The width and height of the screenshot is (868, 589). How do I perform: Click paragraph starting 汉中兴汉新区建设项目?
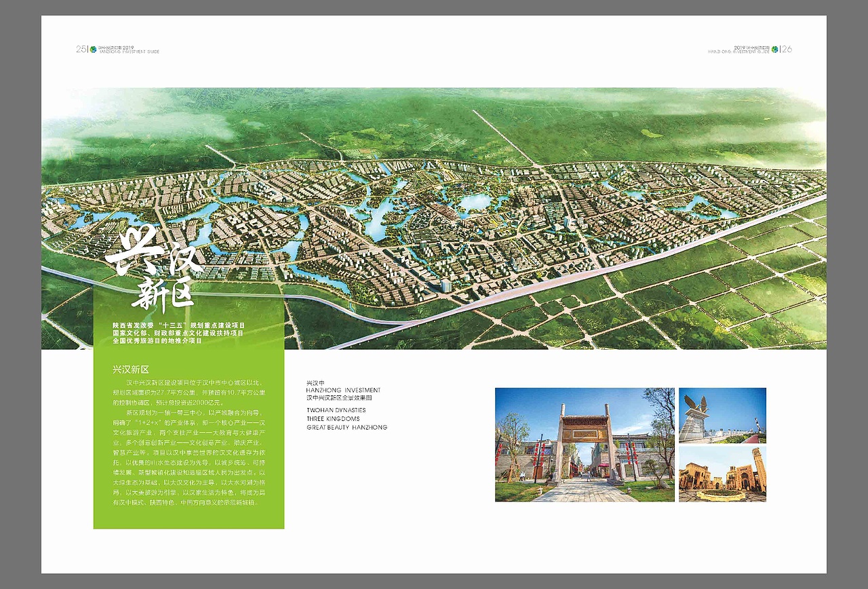point(189,392)
